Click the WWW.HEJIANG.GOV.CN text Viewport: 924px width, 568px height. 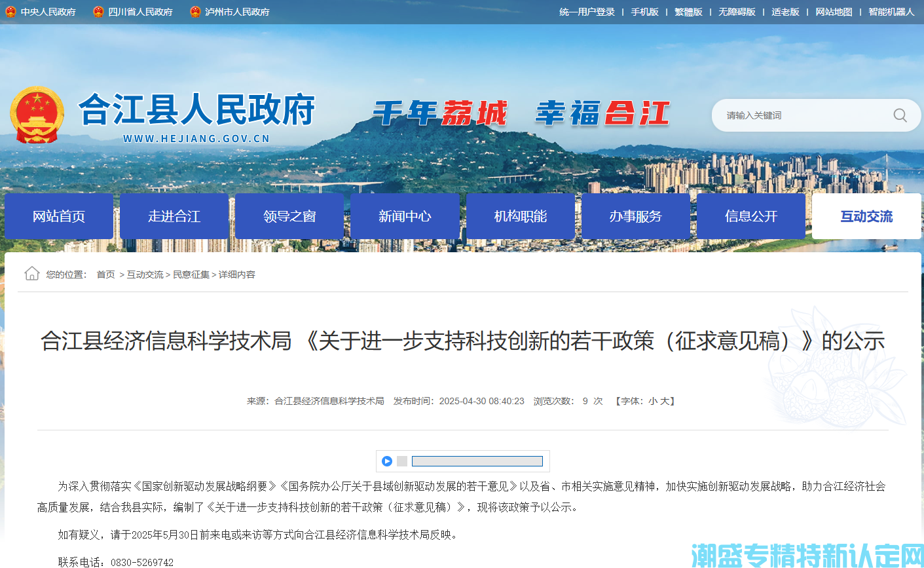[196, 139]
